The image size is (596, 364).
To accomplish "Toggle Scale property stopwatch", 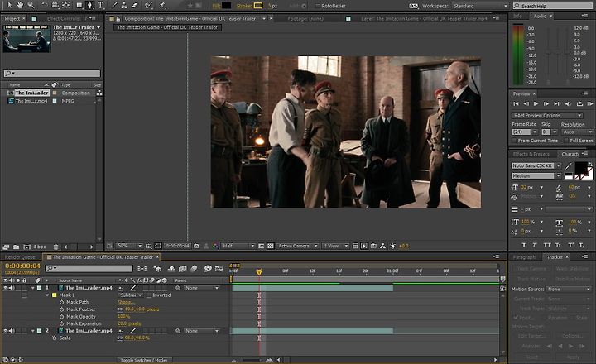I will coord(55,338).
